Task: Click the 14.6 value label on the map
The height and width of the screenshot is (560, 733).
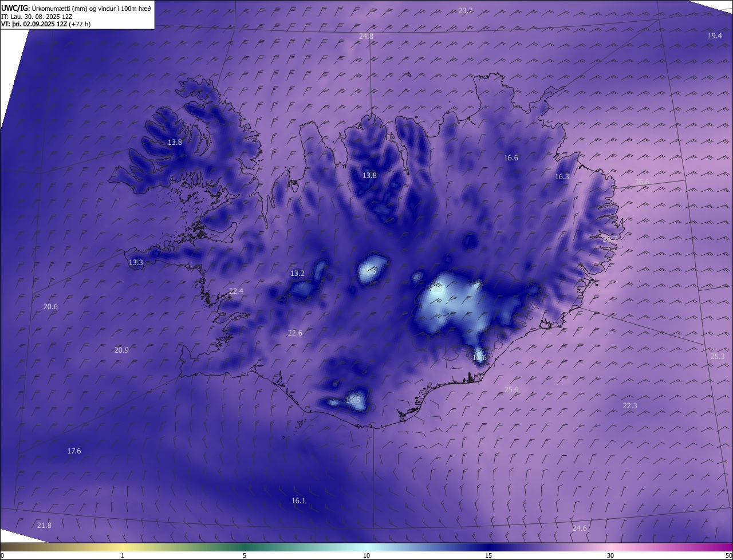Action: pos(479,358)
